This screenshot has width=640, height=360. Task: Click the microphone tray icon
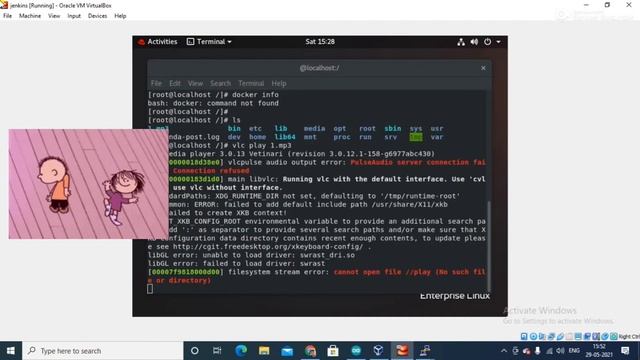[x=538, y=351]
